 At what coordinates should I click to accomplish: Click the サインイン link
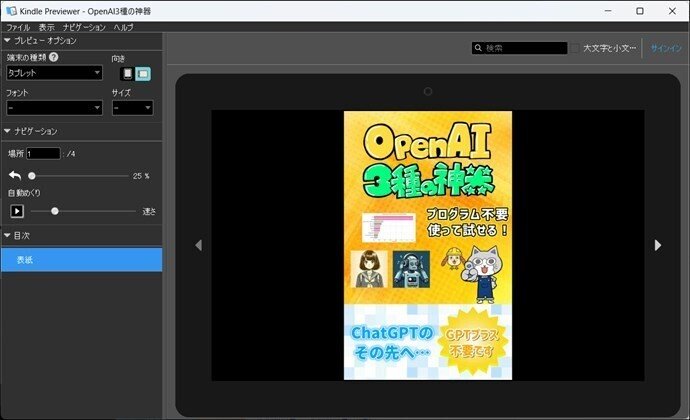click(666, 48)
